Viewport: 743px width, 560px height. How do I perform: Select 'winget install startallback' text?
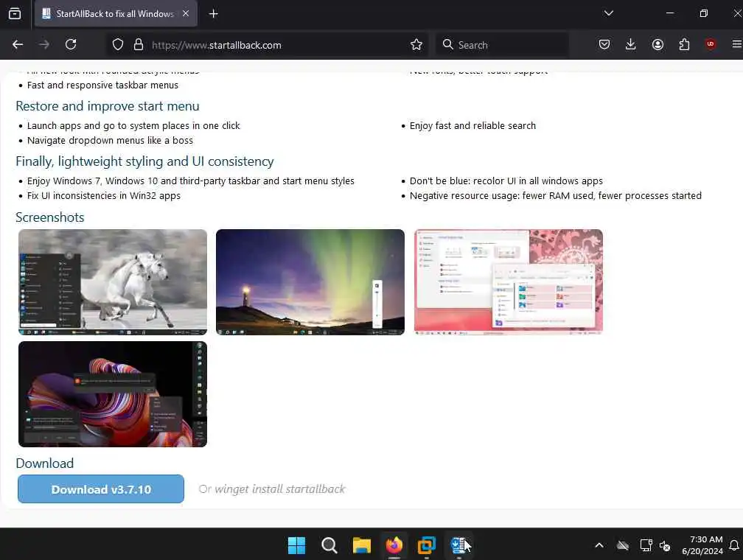pyautogui.click(x=280, y=489)
